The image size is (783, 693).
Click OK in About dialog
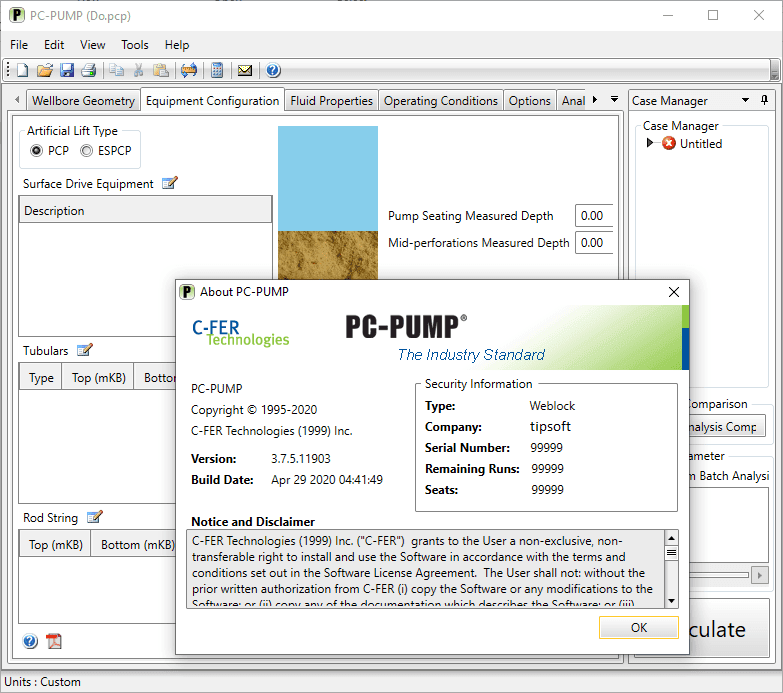point(639,628)
